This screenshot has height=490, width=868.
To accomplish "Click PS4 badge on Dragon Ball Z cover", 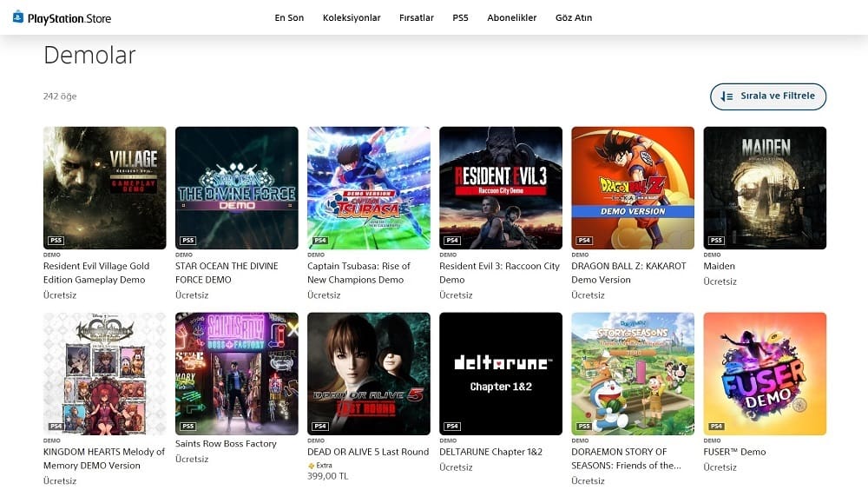I will click(x=584, y=240).
